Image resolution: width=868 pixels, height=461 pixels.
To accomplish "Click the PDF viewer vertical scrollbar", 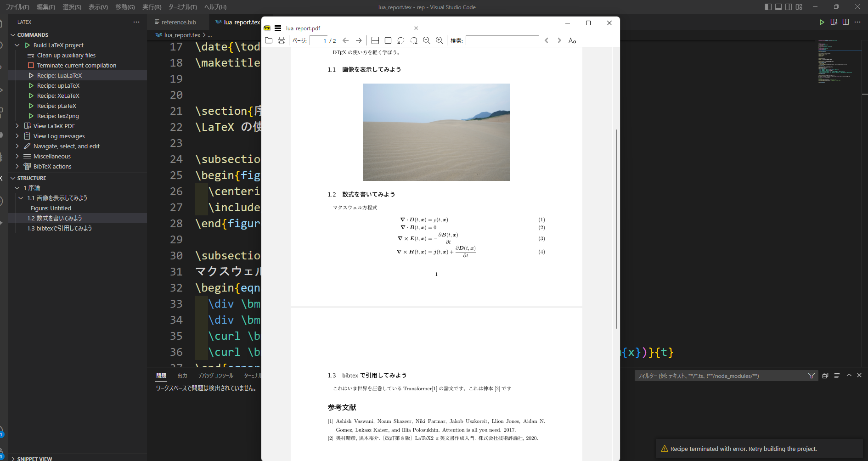I will [616, 229].
